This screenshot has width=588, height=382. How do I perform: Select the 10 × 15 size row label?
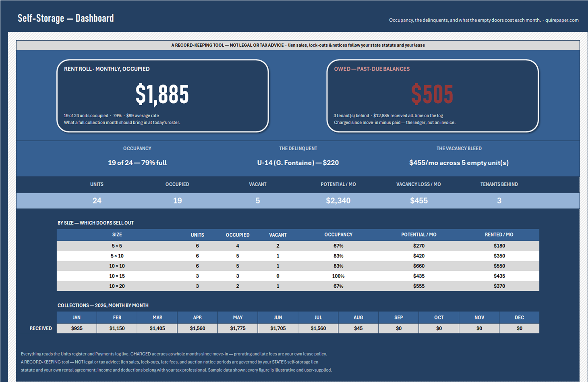pyautogui.click(x=117, y=276)
